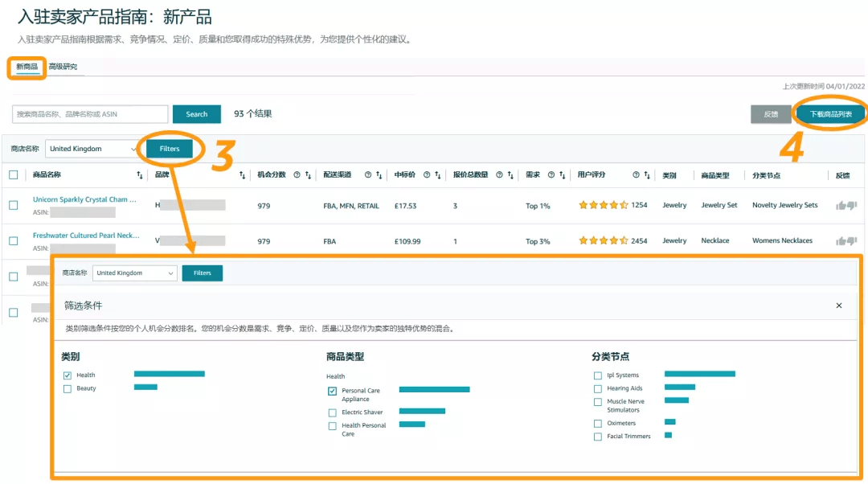Open United Kingdom dropdown in filter panel

coord(135,273)
